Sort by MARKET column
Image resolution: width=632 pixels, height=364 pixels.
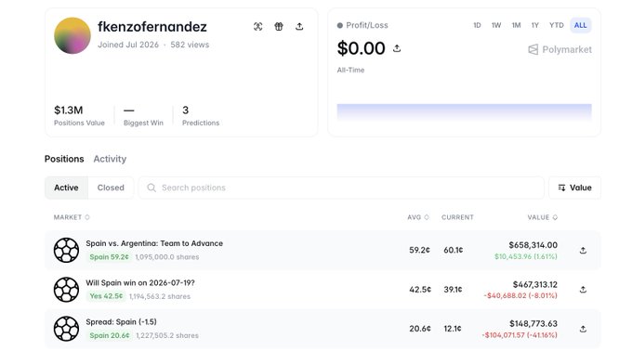click(72, 217)
